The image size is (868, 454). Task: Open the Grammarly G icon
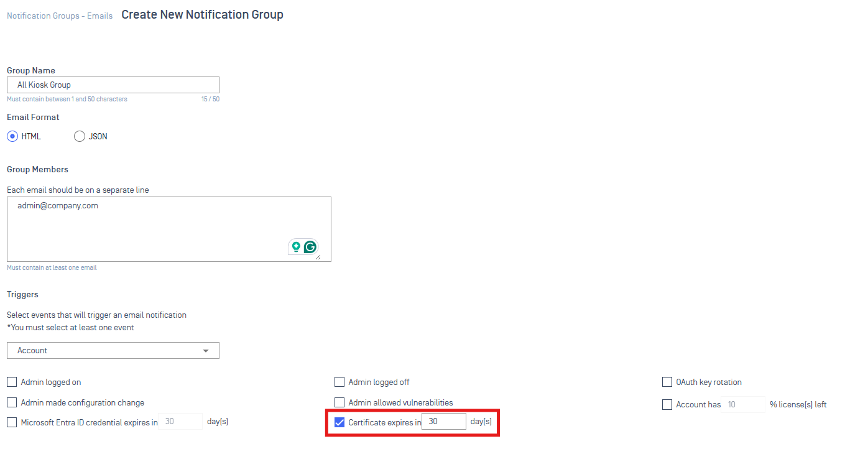tap(310, 247)
